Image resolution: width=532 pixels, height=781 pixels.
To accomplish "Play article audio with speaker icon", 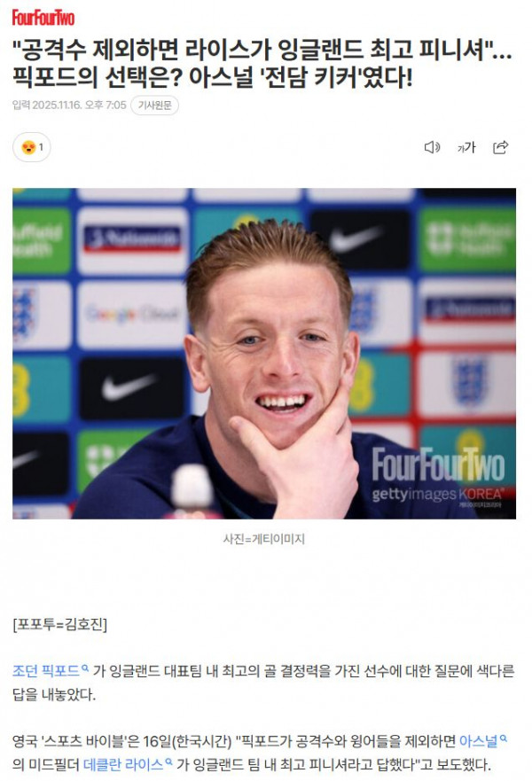I will pos(432,147).
